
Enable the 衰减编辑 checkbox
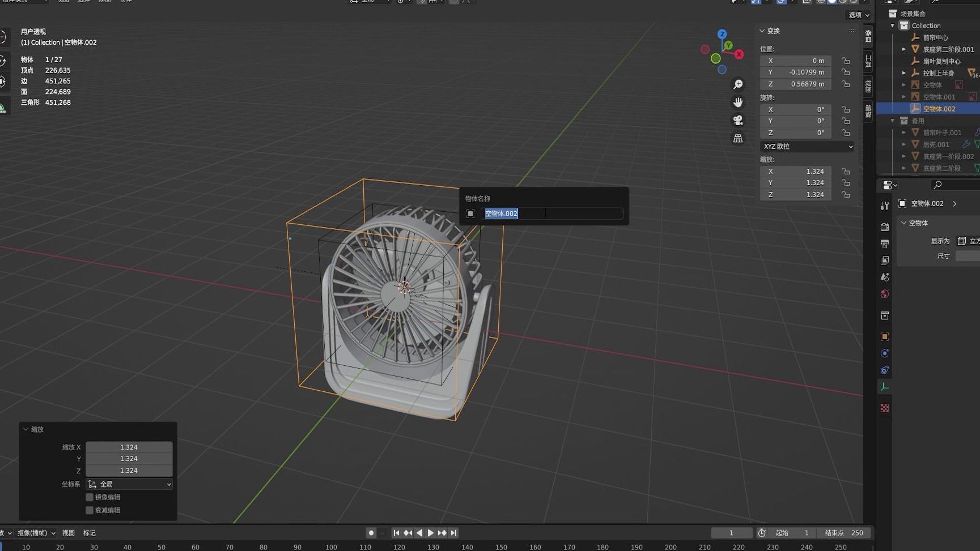pos(90,510)
